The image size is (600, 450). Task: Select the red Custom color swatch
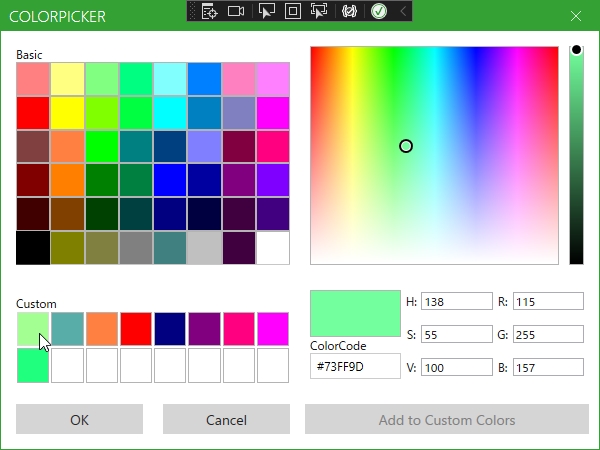click(136, 329)
